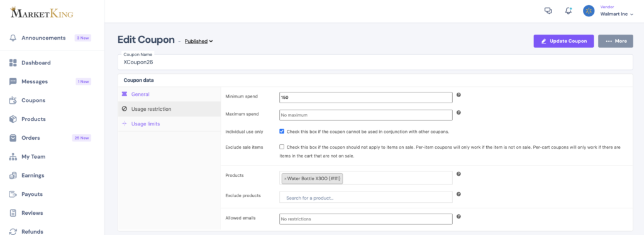
Task: Click the help icon beside Products field
Action: click(x=458, y=174)
